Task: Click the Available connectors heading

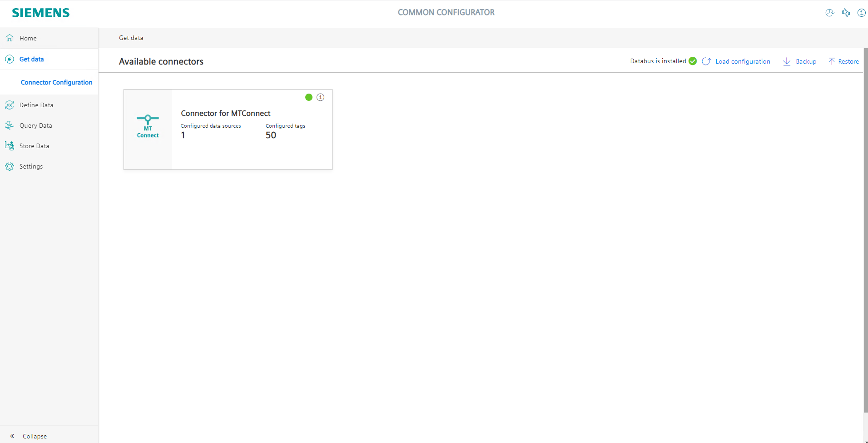Action: click(x=161, y=61)
